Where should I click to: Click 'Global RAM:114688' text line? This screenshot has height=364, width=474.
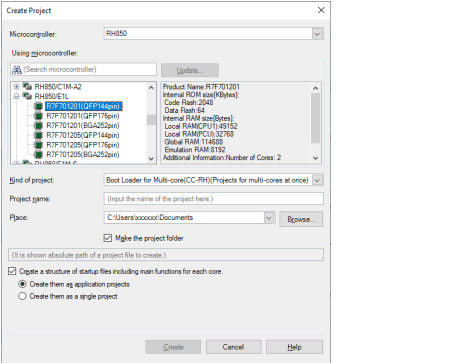194,142
